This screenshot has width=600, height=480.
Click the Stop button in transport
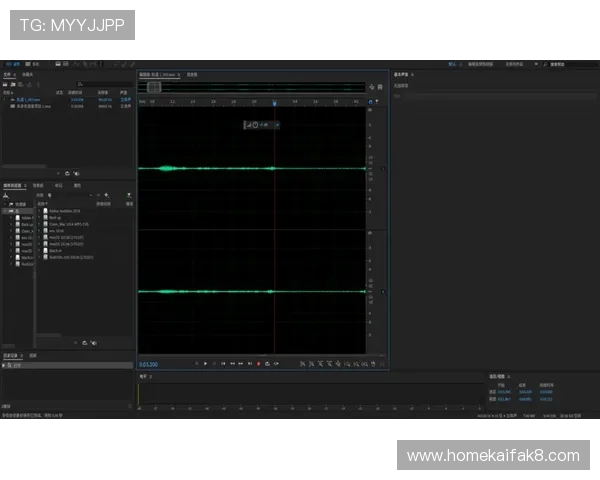(196, 363)
